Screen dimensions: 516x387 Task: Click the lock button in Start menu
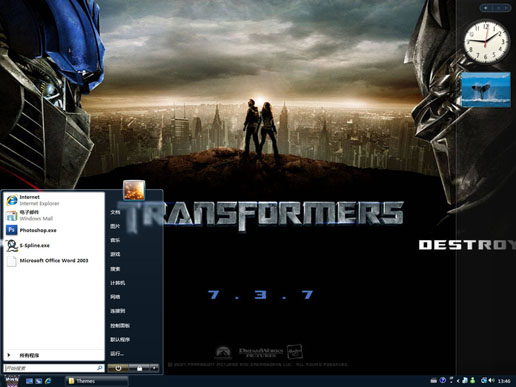139,368
